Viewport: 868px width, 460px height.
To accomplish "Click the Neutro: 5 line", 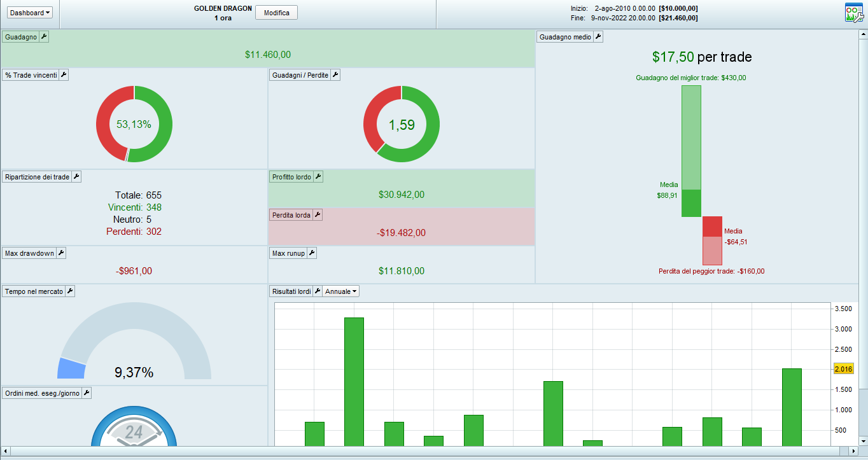I will point(132,220).
